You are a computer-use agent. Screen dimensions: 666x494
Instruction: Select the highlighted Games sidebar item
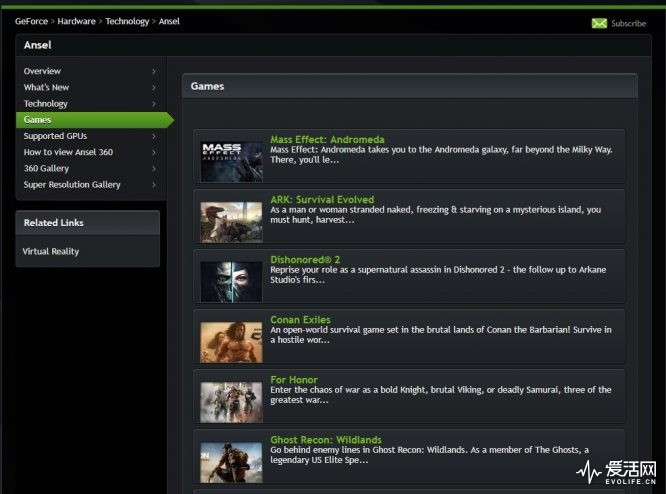95,120
